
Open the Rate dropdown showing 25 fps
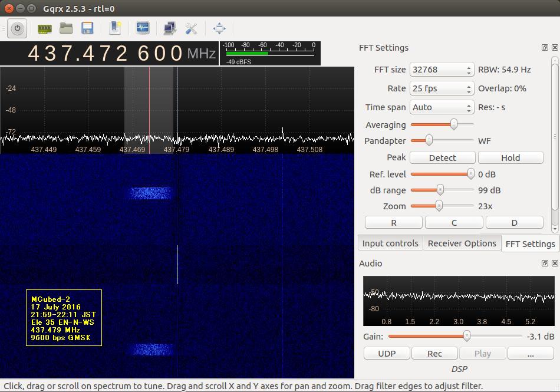[442, 88]
